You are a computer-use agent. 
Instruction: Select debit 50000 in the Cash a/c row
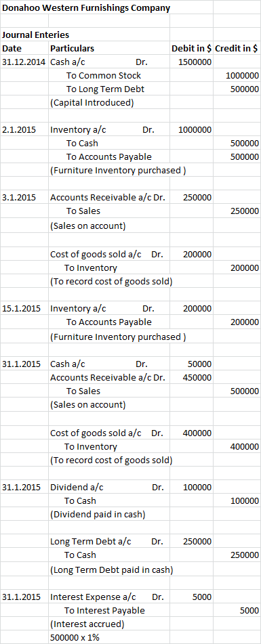(x=199, y=364)
